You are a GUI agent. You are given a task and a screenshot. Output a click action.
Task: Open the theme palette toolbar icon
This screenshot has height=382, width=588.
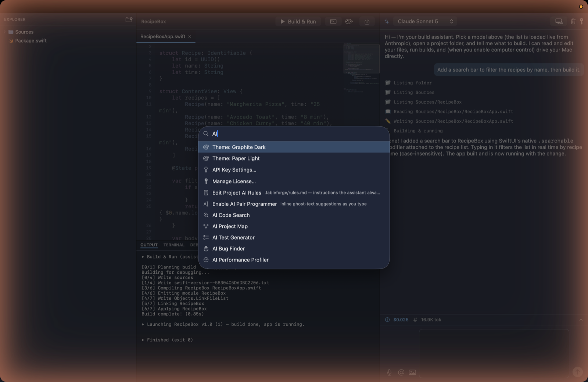(349, 22)
